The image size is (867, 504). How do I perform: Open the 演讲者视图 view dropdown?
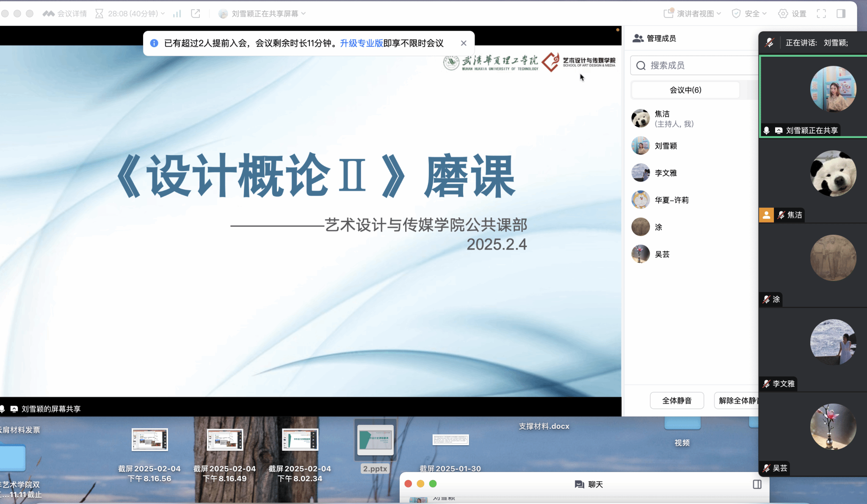(x=692, y=14)
